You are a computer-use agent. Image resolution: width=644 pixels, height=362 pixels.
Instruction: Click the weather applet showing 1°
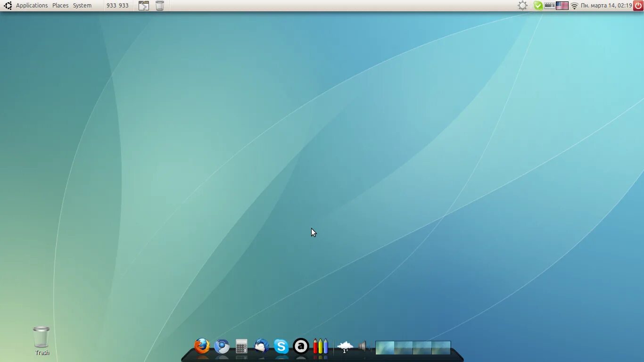pos(346,346)
